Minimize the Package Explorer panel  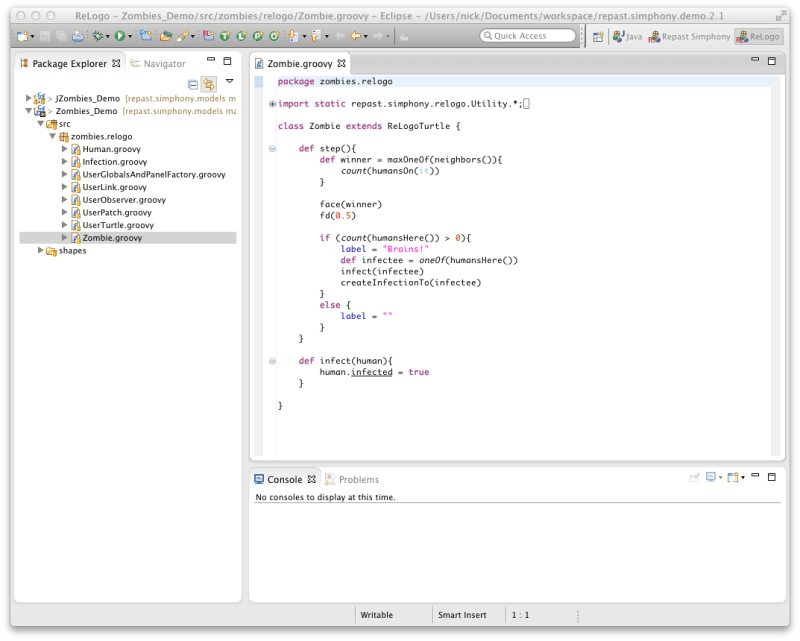[211, 60]
